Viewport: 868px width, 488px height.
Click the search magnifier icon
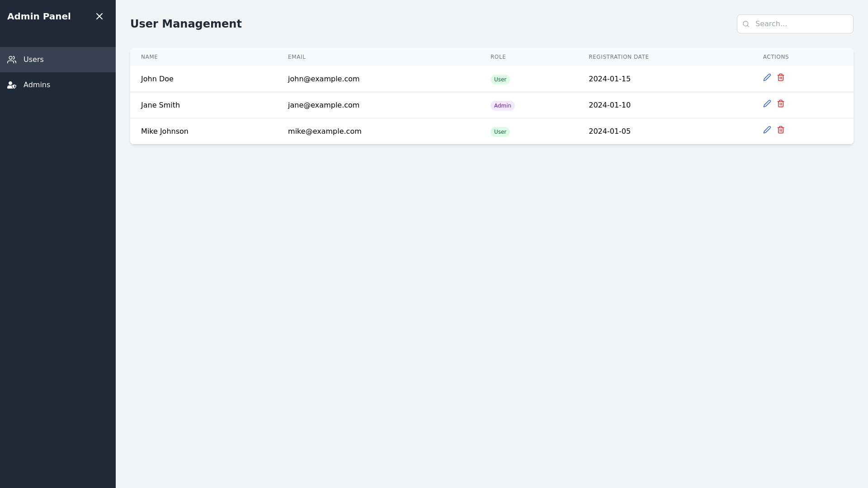(745, 23)
